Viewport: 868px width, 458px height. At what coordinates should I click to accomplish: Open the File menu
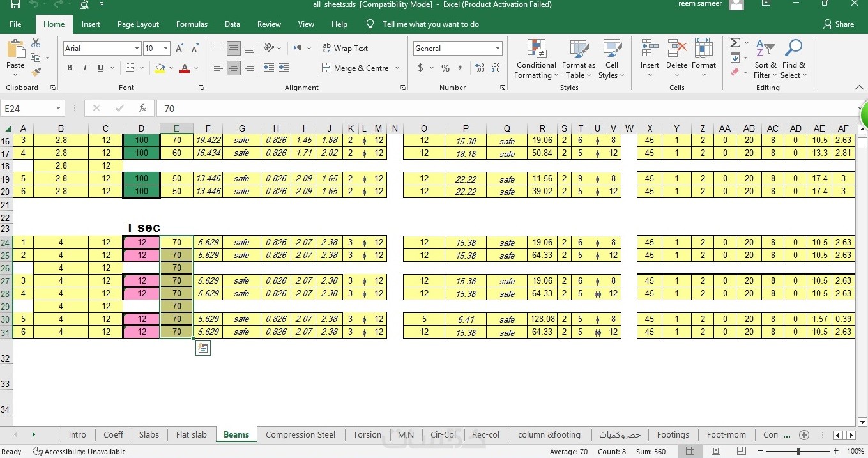pyautogui.click(x=15, y=24)
